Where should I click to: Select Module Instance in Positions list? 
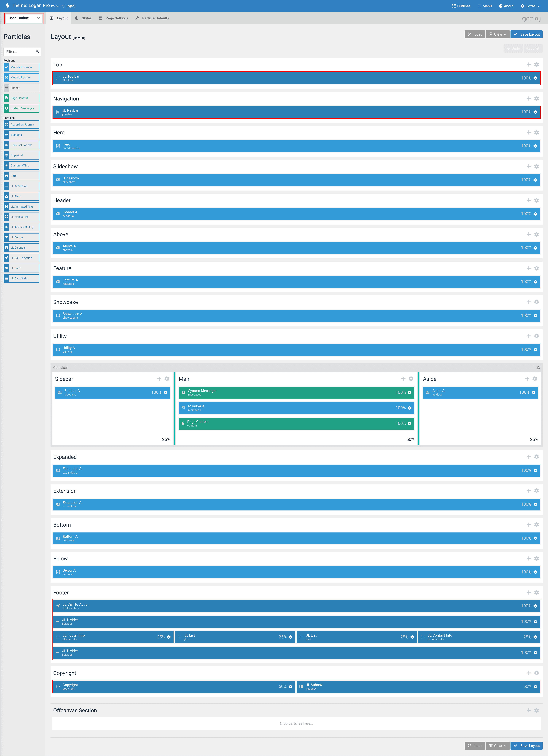[x=21, y=67]
